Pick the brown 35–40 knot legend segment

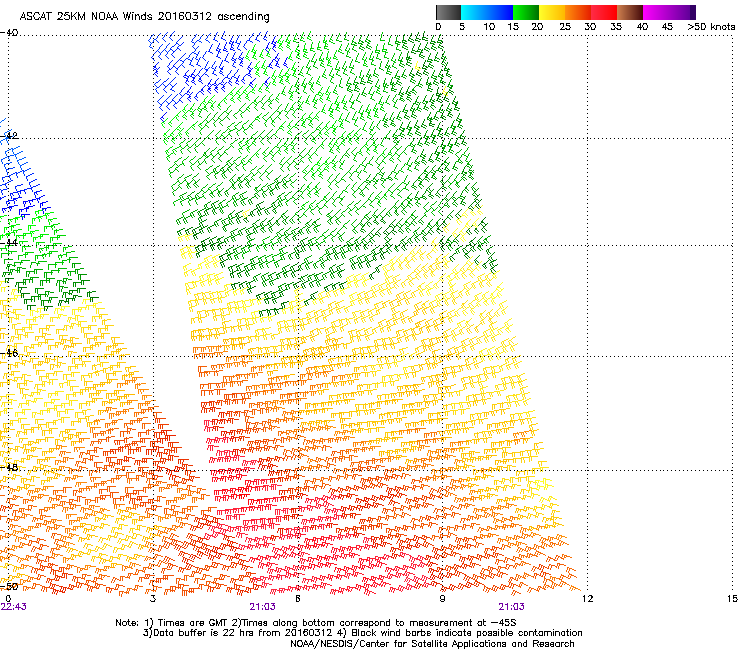point(630,12)
